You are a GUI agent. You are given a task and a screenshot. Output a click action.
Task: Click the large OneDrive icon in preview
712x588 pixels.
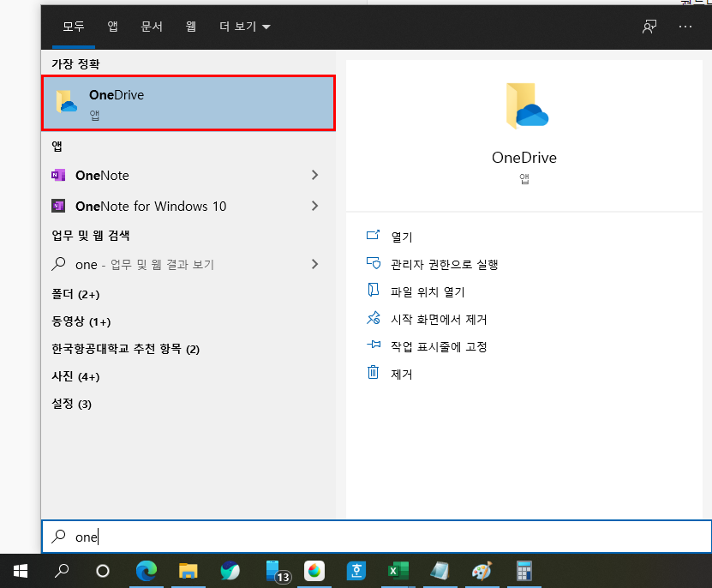[527, 105]
